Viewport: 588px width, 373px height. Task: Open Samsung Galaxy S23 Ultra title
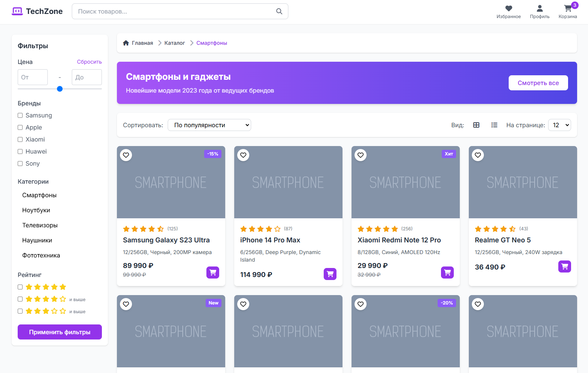166,240
